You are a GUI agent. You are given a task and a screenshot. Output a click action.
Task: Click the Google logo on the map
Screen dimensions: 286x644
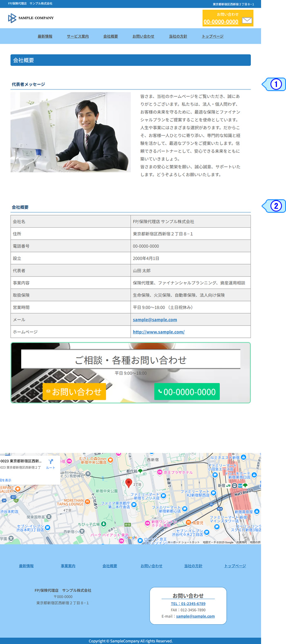(x=131, y=537)
